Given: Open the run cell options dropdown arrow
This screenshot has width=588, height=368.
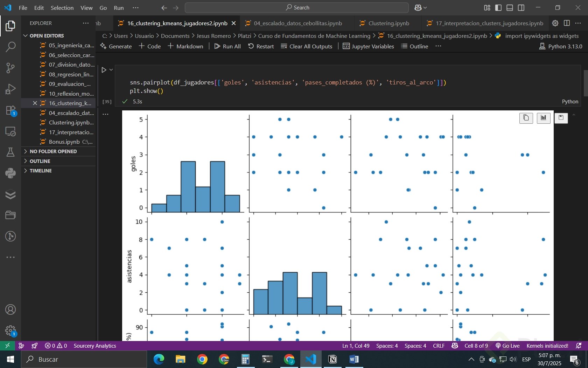Looking at the screenshot, I should tap(111, 70).
